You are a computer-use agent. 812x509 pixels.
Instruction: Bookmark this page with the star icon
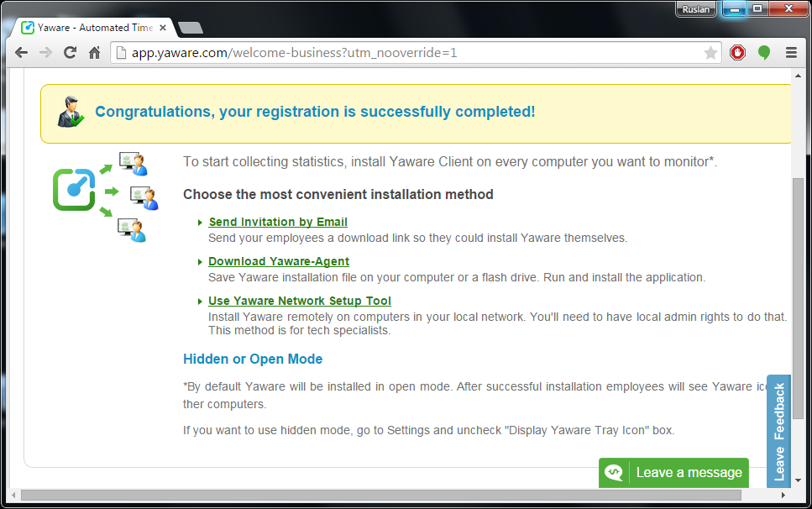tap(710, 53)
